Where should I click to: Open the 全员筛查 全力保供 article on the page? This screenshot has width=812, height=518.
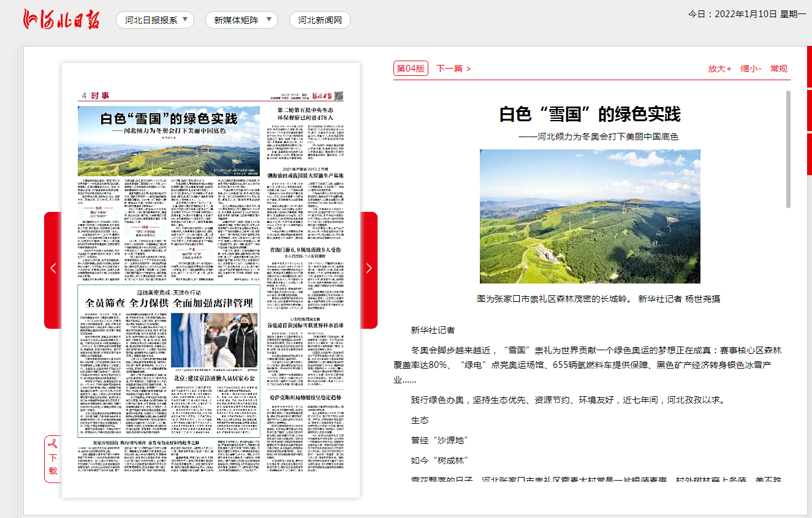point(169,303)
